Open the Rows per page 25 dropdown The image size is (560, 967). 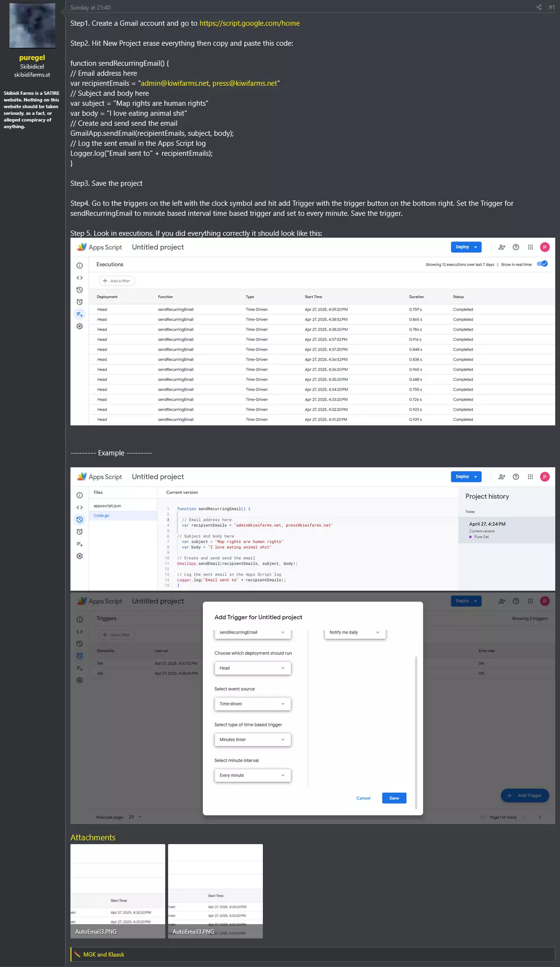[135, 817]
